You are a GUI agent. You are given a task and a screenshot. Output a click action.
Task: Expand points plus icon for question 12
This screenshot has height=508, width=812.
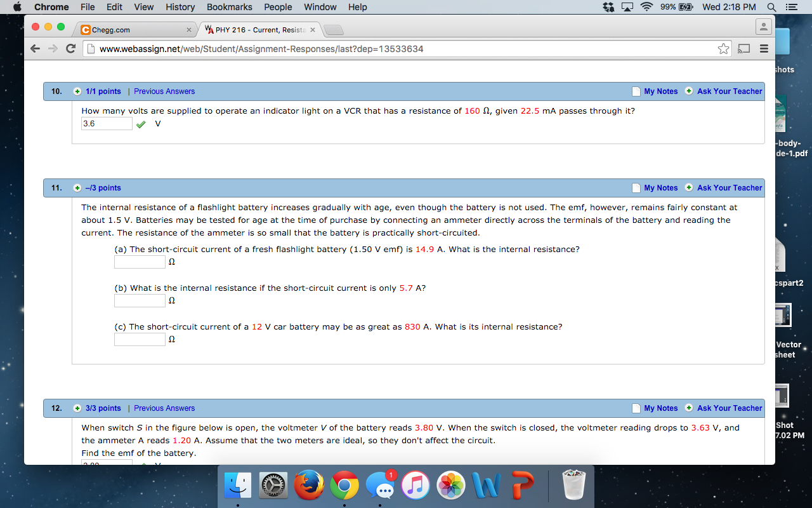(x=77, y=408)
